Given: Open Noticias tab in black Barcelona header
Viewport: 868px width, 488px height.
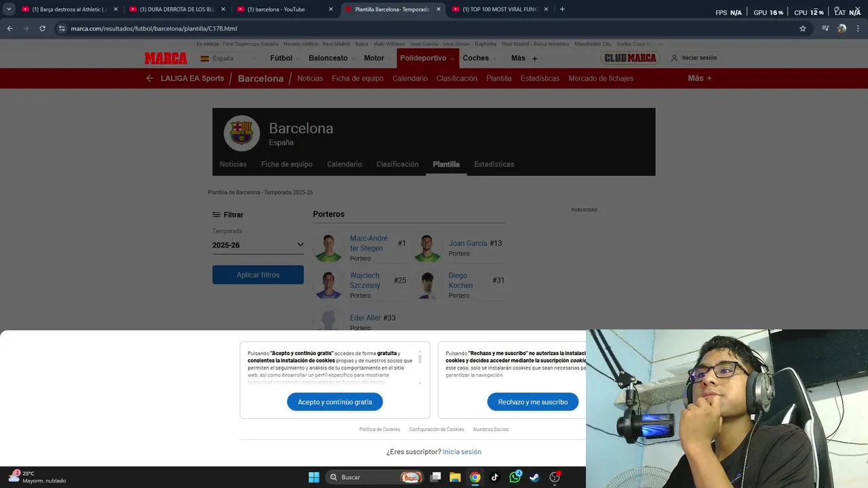Looking at the screenshot, I should coord(233,164).
